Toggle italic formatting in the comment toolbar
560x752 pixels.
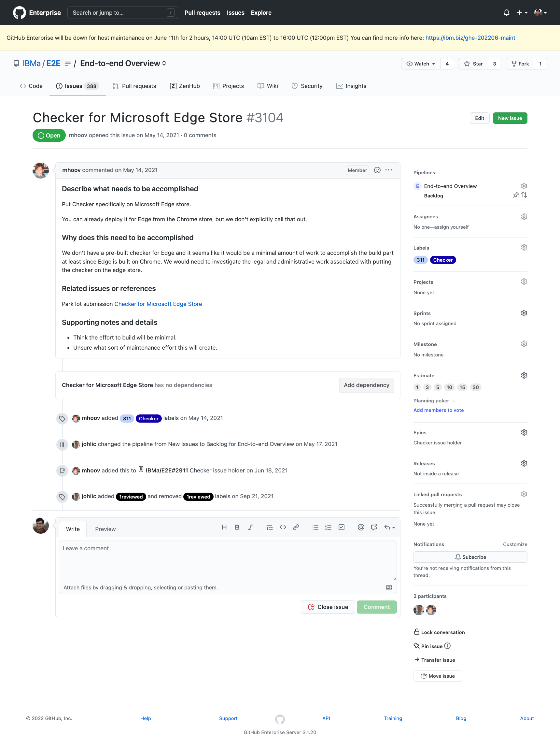[250, 528]
